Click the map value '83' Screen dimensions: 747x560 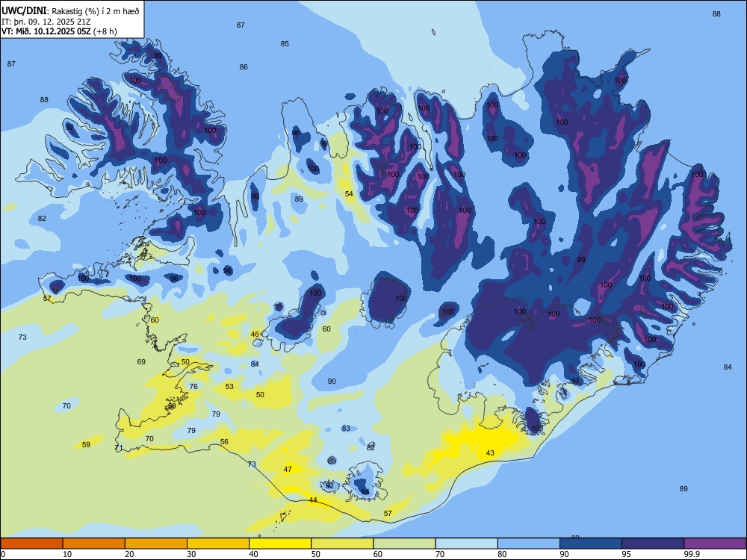346,429
